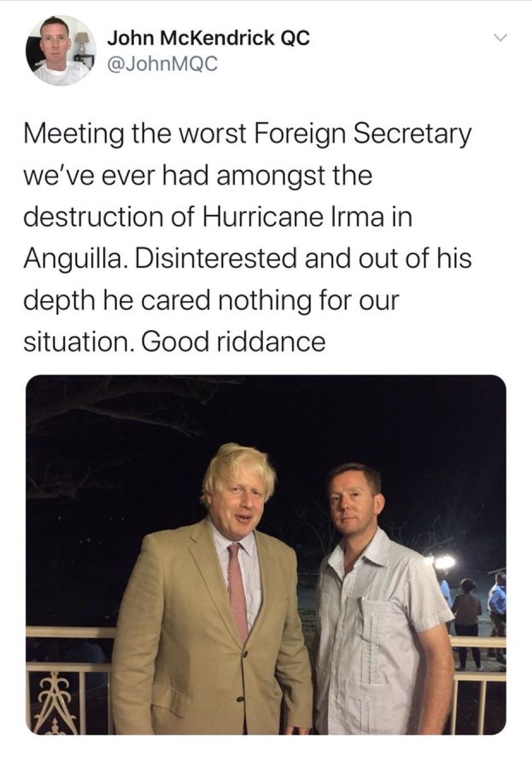Viewport: 532px width, 768px height.
Task: Open the John McKendrick QC display name
Action: point(209,38)
